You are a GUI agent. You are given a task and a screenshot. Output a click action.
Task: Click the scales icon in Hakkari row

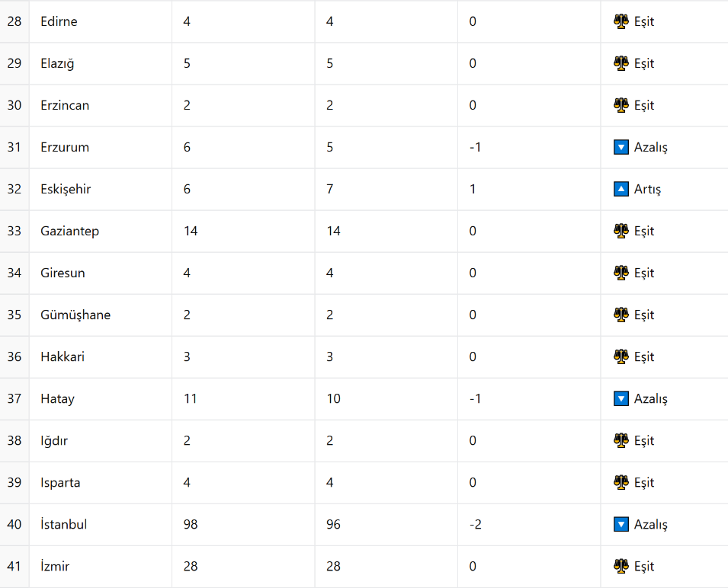(621, 356)
